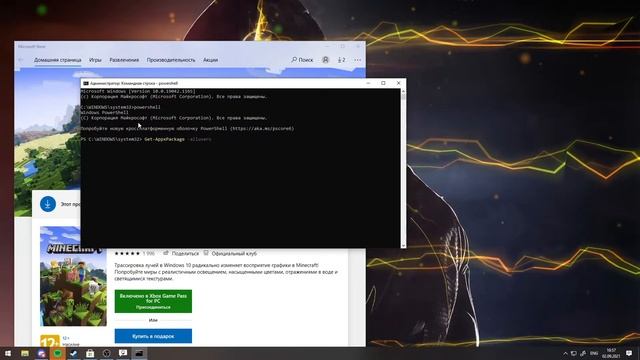
Task: Click the Microsoft Store back arrow
Action: (21, 60)
